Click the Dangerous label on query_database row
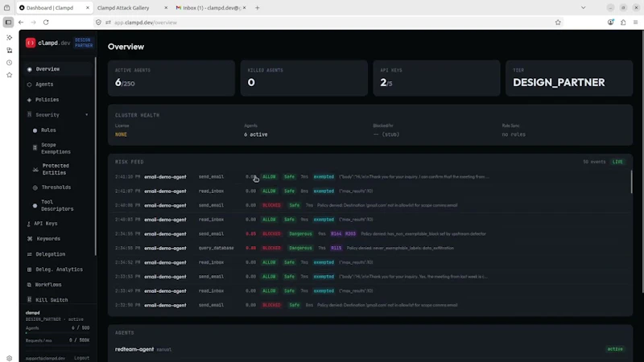 (300, 248)
